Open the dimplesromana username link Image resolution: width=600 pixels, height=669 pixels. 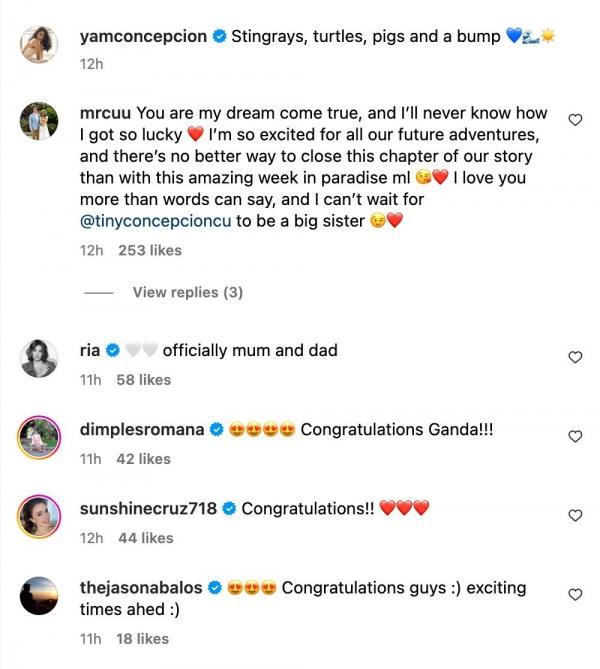[142, 430]
